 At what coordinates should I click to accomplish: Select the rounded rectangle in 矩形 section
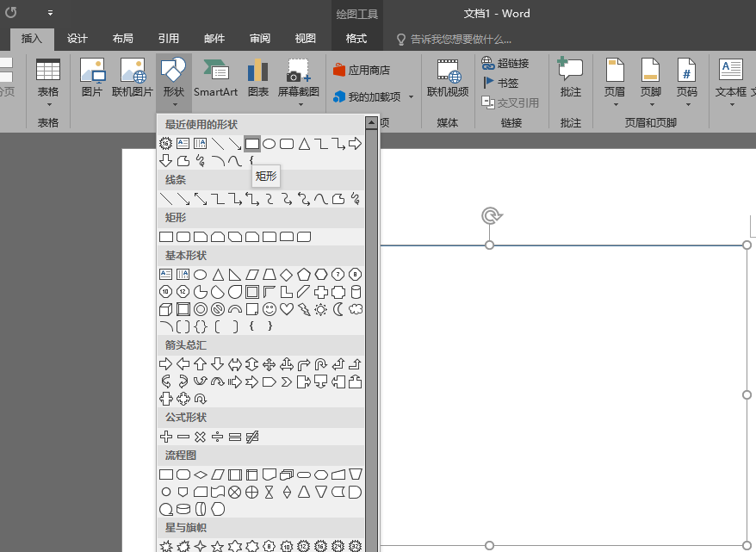click(183, 237)
